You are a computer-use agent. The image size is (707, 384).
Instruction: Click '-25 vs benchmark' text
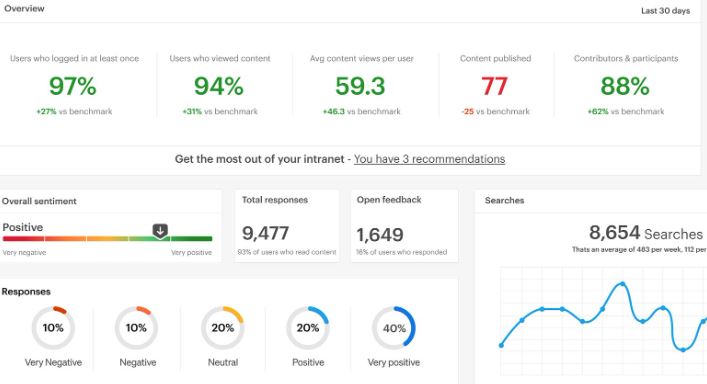pos(496,111)
